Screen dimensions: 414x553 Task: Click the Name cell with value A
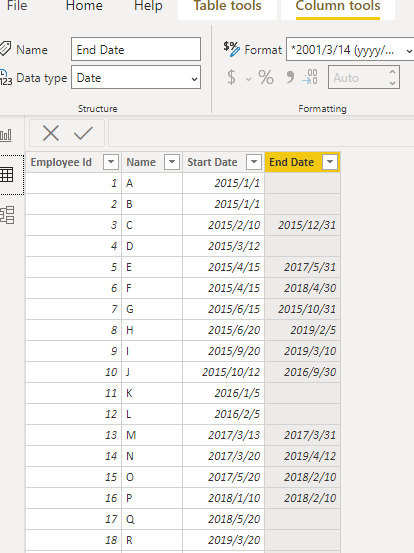152,183
